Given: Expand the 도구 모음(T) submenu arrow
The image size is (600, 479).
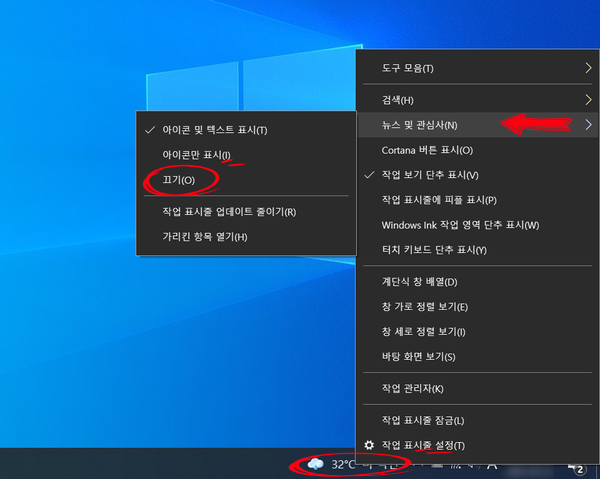Looking at the screenshot, I should pos(588,68).
